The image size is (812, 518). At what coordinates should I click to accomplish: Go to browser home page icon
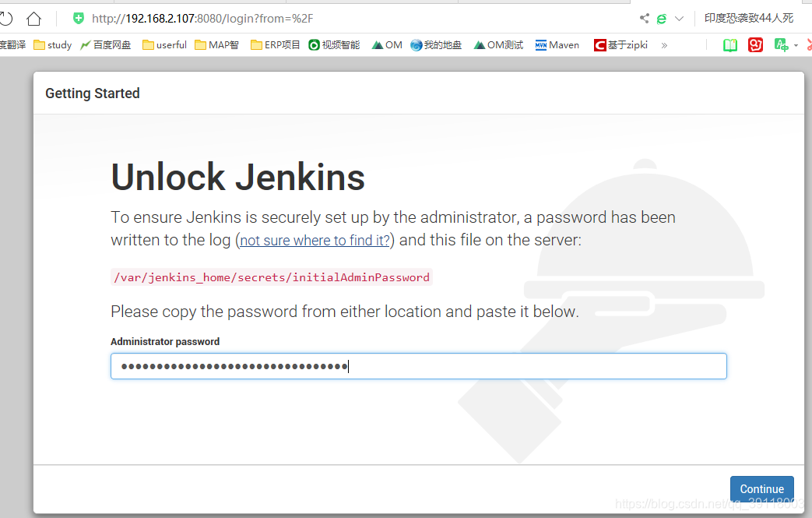pyautogui.click(x=33, y=19)
